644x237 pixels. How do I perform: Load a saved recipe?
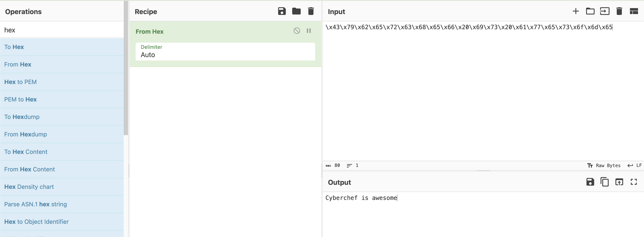(x=296, y=11)
